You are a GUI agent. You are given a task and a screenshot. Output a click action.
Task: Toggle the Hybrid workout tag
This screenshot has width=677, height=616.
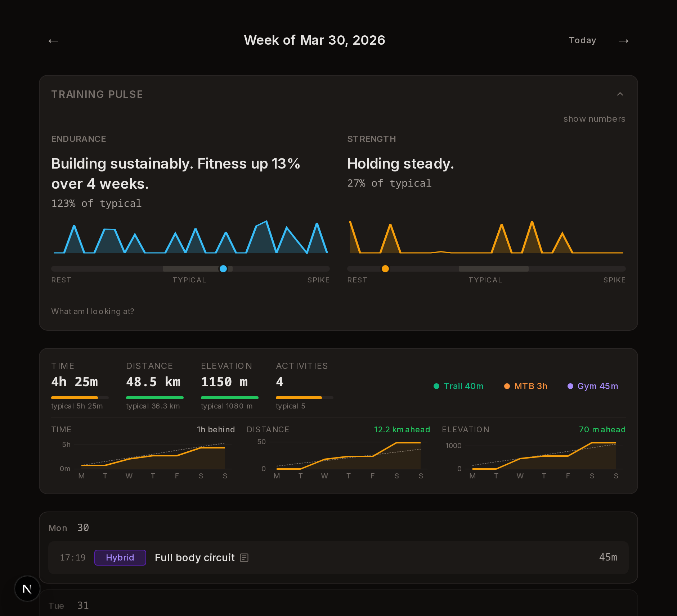pyautogui.click(x=120, y=557)
